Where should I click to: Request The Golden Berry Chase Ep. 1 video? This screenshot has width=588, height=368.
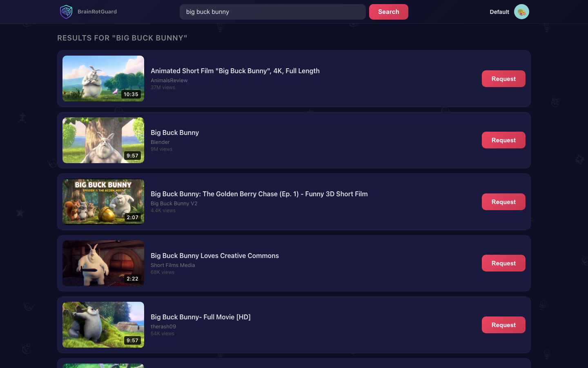[503, 202]
